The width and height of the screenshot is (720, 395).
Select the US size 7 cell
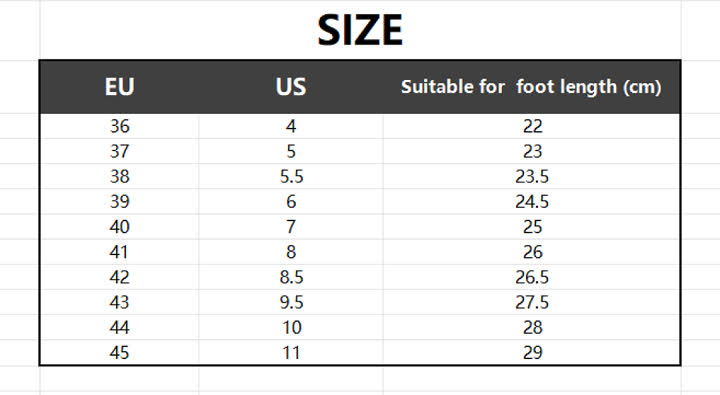coord(291,226)
